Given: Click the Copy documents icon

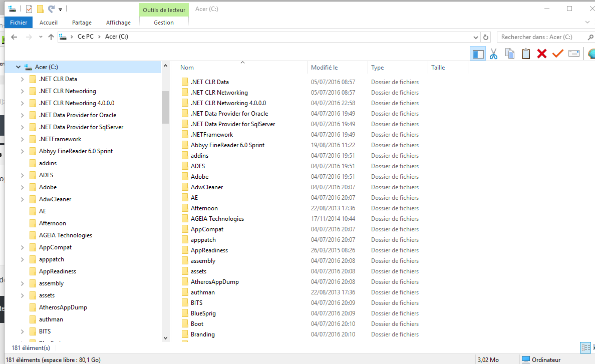Looking at the screenshot, I should [510, 54].
